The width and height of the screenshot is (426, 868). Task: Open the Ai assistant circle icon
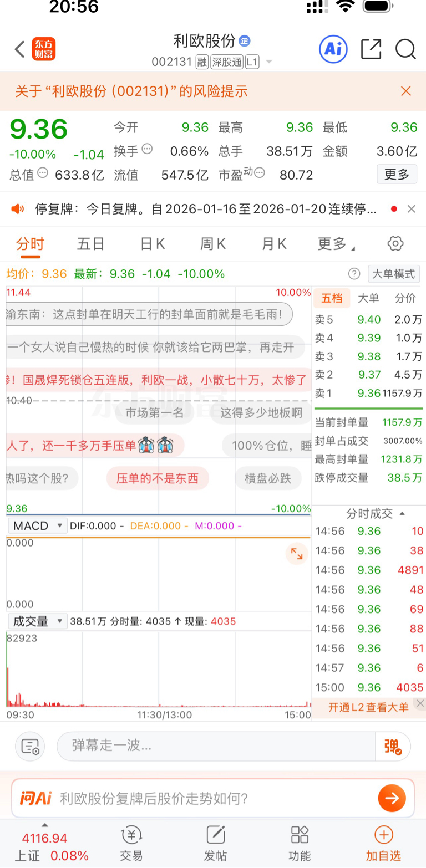pos(333,49)
